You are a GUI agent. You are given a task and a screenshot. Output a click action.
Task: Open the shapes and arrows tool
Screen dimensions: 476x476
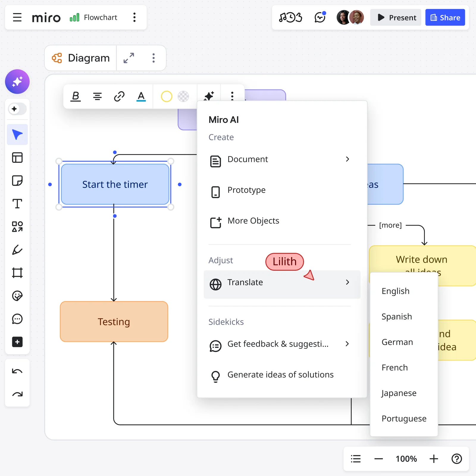[x=17, y=227]
